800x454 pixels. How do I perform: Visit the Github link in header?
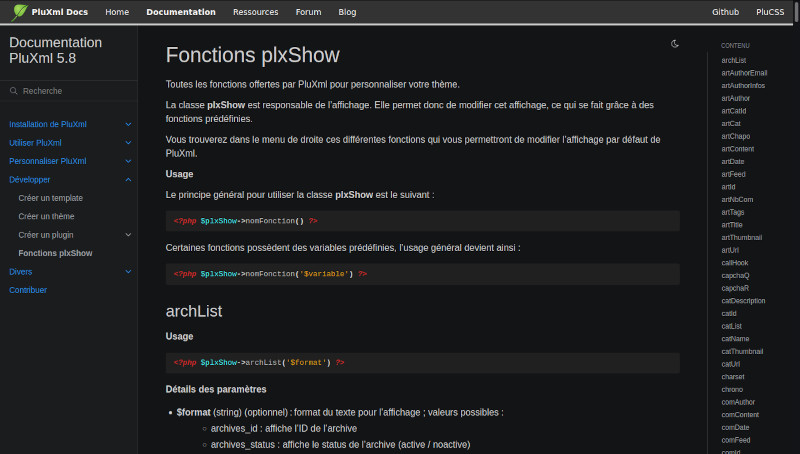pyautogui.click(x=725, y=12)
